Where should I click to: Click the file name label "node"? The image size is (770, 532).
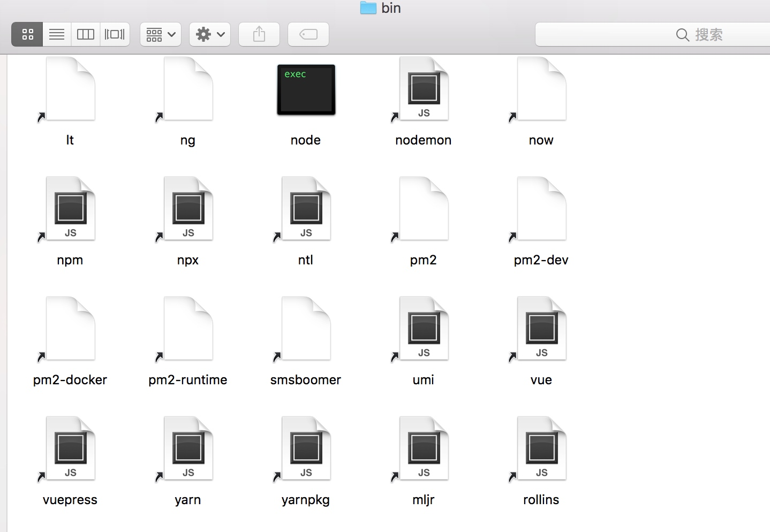point(306,140)
